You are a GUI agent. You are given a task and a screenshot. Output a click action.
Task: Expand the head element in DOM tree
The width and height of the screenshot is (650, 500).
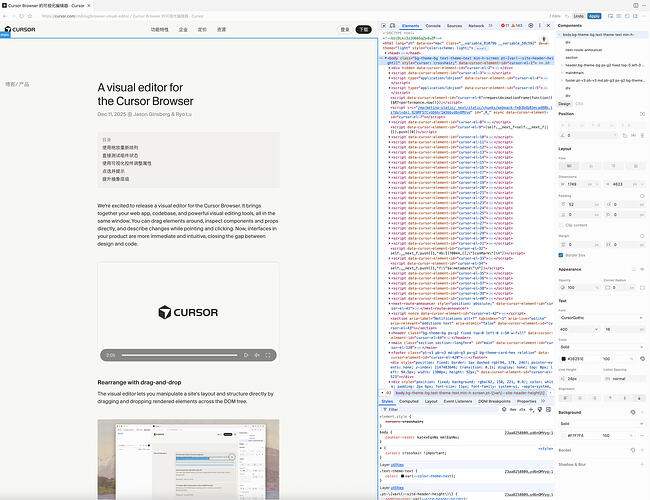pyautogui.click(x=386, y=53)
